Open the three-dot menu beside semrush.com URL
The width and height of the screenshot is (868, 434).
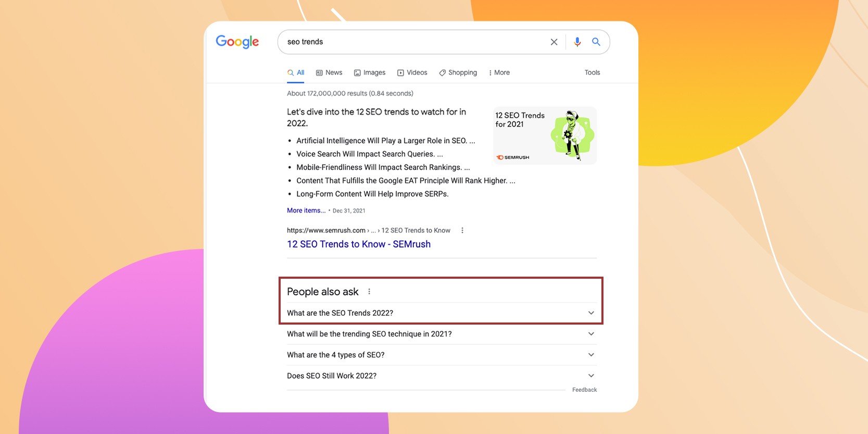pos(462,230)
